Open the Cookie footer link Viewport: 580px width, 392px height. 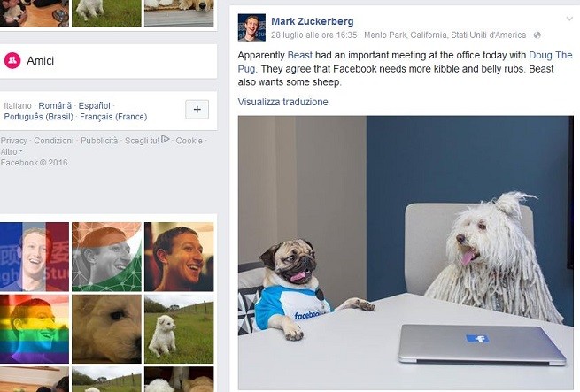pyautogui.click(x=189, y=141)
